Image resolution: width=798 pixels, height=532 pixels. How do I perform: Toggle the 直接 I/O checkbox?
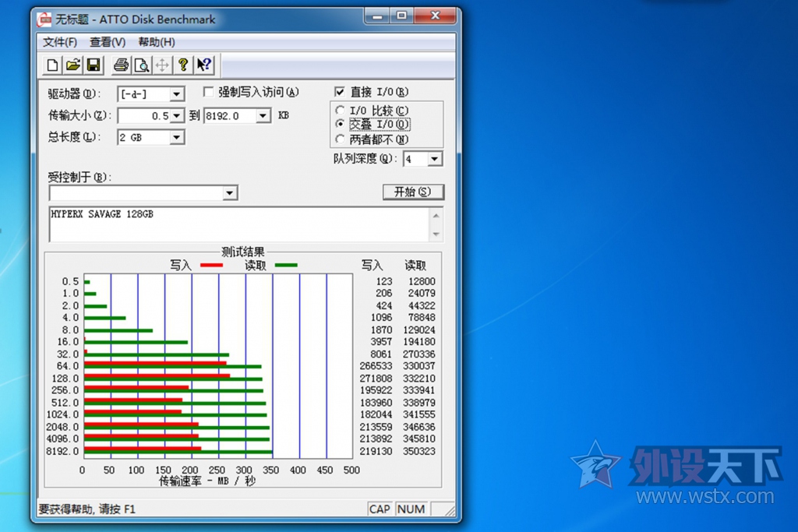340,92
